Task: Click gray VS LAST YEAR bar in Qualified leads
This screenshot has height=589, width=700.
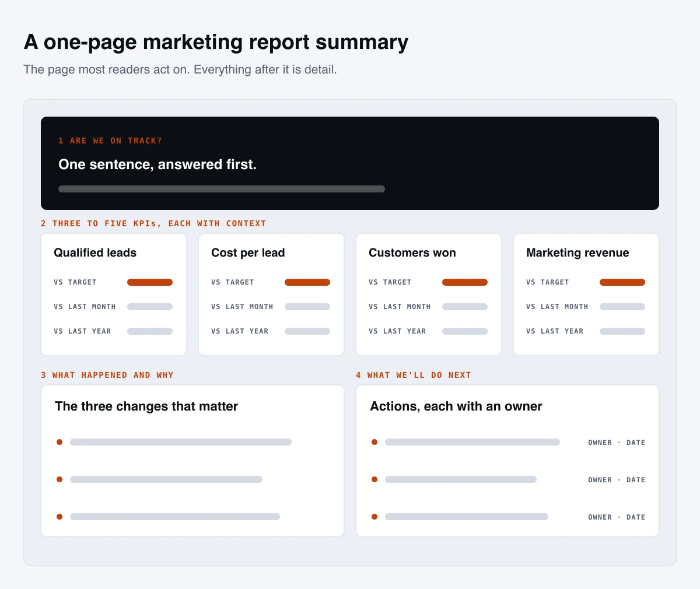Action: click(150, 331)
